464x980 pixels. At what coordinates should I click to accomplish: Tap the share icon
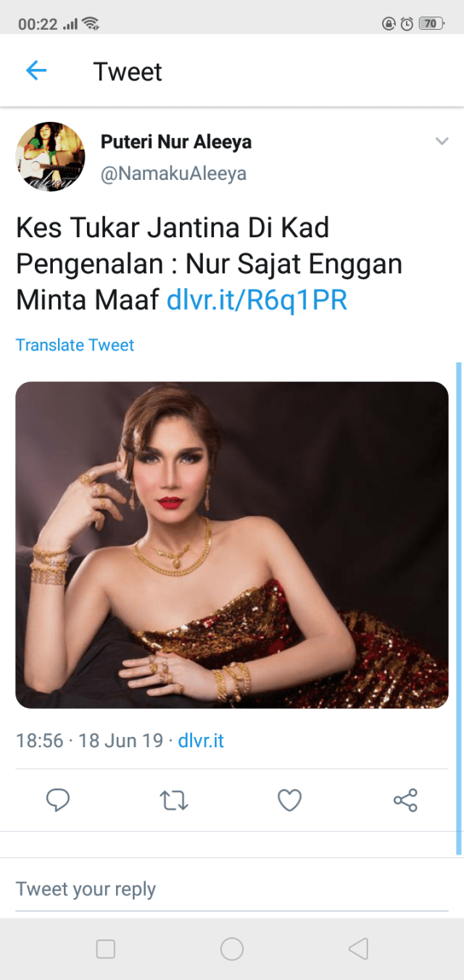pos(405,800)
